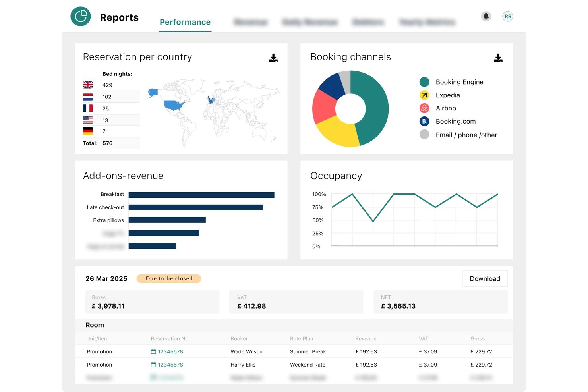588x392 pixels.
Task: Click the Expedia channel icon
Action: pyautogui.click(x=424, y=95)
